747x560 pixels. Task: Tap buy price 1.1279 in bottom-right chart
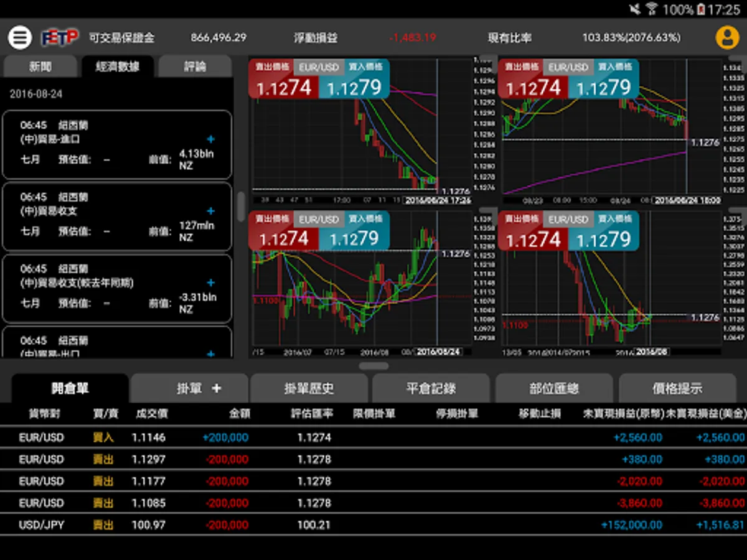coord(603,239)
